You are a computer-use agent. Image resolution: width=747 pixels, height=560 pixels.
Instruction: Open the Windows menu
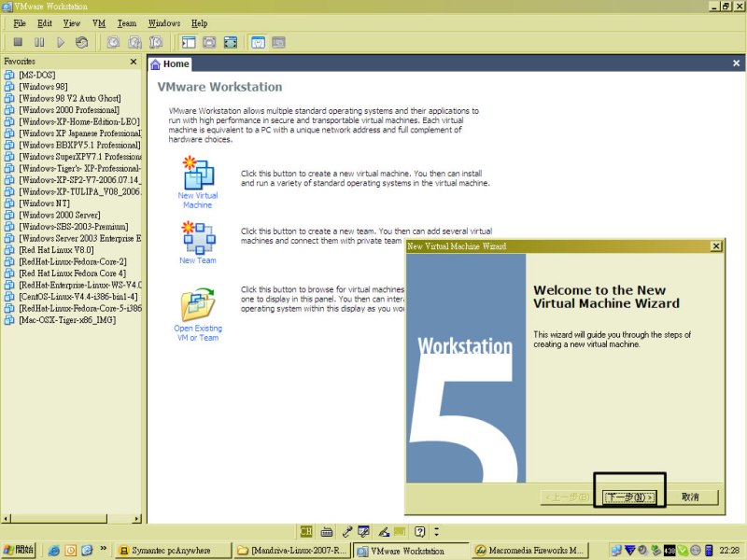[x=164, y=23]
